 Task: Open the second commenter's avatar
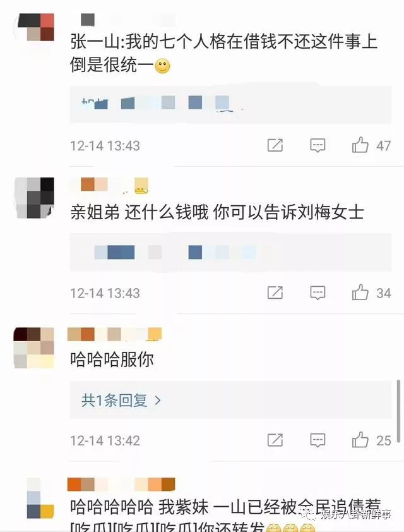tap(34, 198)
